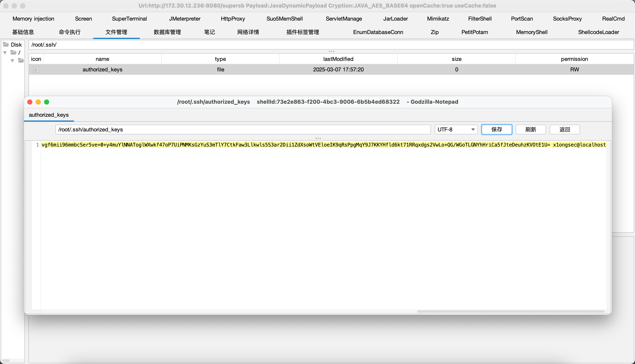This screenshot has height=364, width=635.
Task: Click the green zoom button of Godzilla-Notepad
Action: 46,102
